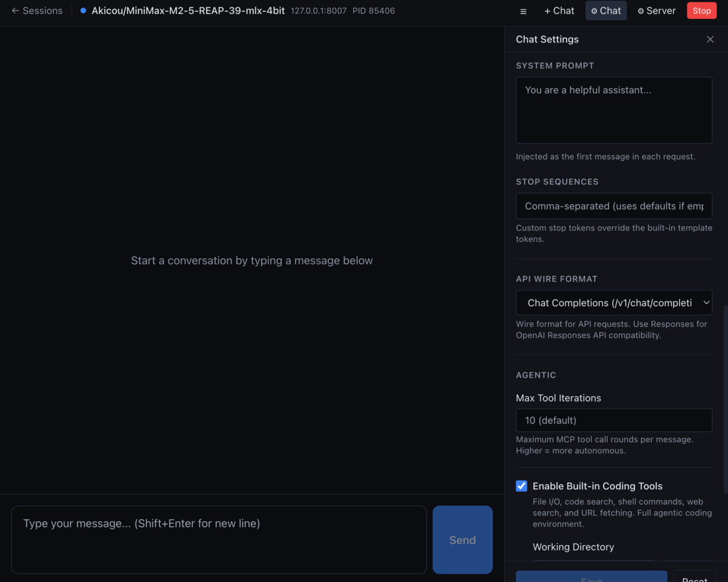Close the Chat Settings panel with the X
Image resolution: width=728 pixels, height=582 pixels.
pyautogui.click(x=710, y=39)
